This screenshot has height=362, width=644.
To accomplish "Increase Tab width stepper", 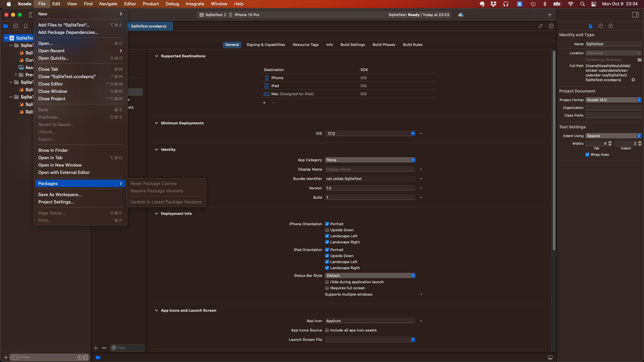I will pos(610,142).
